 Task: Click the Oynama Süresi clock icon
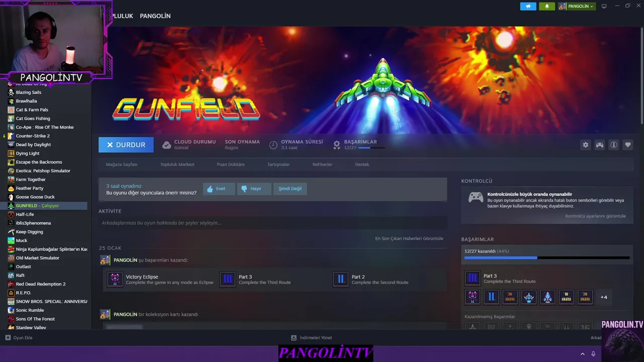(x=273, y=145)
